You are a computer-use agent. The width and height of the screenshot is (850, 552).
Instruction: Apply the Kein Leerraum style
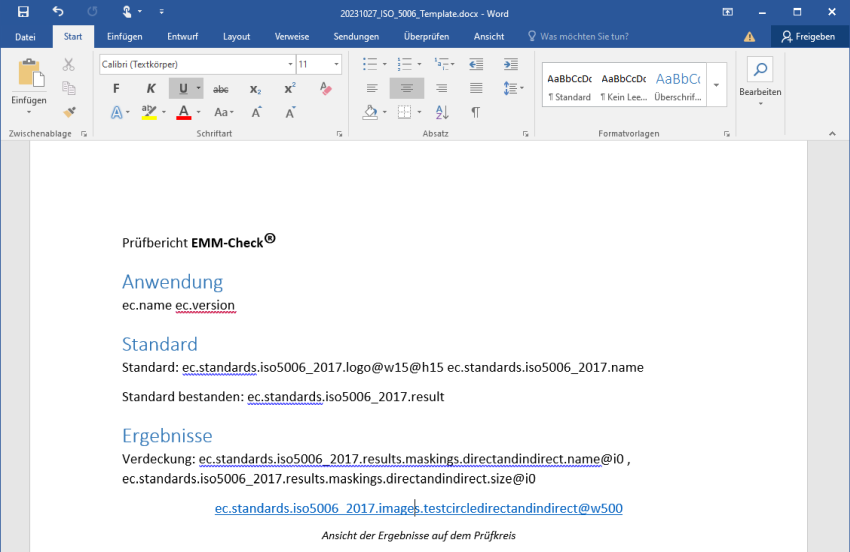(x=623, y=87)
